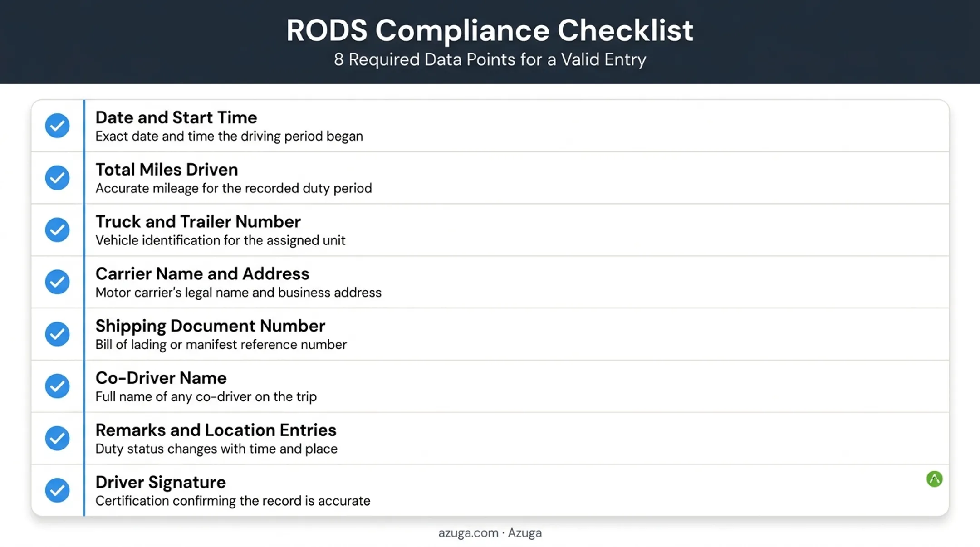The width and height of the screenshot is (980, 547).
Task: Select the 'Total Miles Driven' heading
Action: [167, 170]
